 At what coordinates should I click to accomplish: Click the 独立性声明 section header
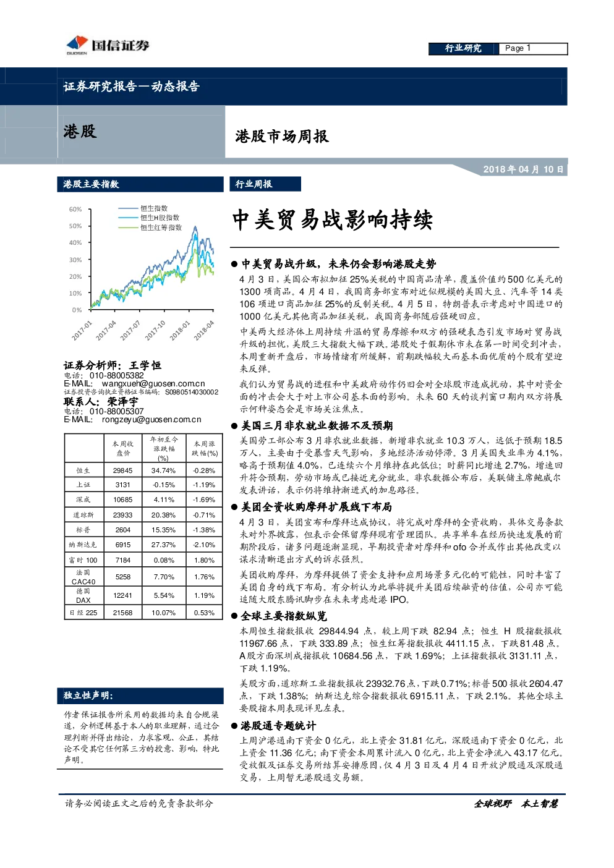[x=140, y=696]
